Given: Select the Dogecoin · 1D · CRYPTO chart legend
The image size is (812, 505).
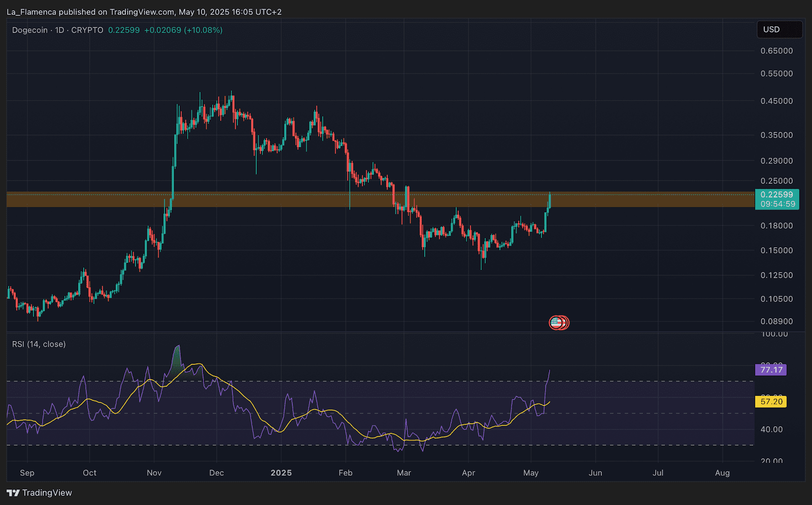Looking at the screenshot, I should click(58, 30).
